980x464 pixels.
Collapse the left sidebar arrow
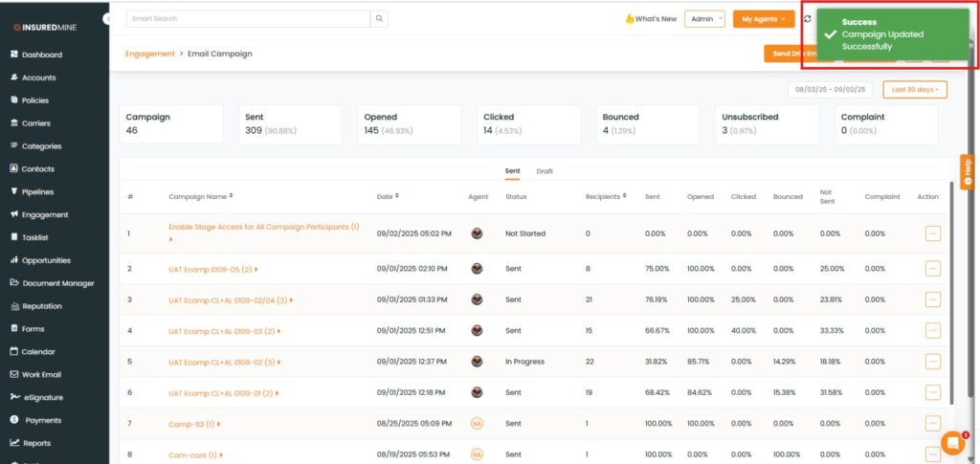107,18
